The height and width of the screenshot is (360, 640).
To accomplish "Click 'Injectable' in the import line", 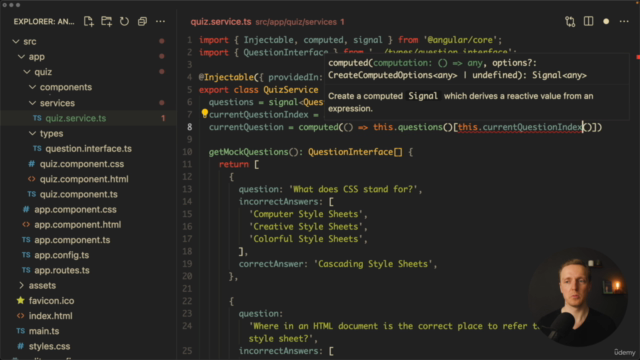I will [x=268, y=40].
